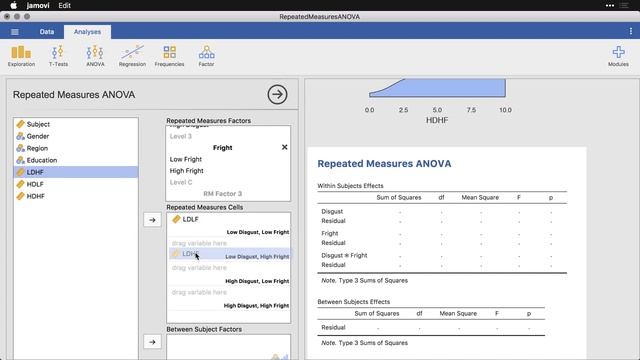Screen dimensions: 640x360
Task: Select the LDHF variable in variable list
Action: click(x=76, y=172)
